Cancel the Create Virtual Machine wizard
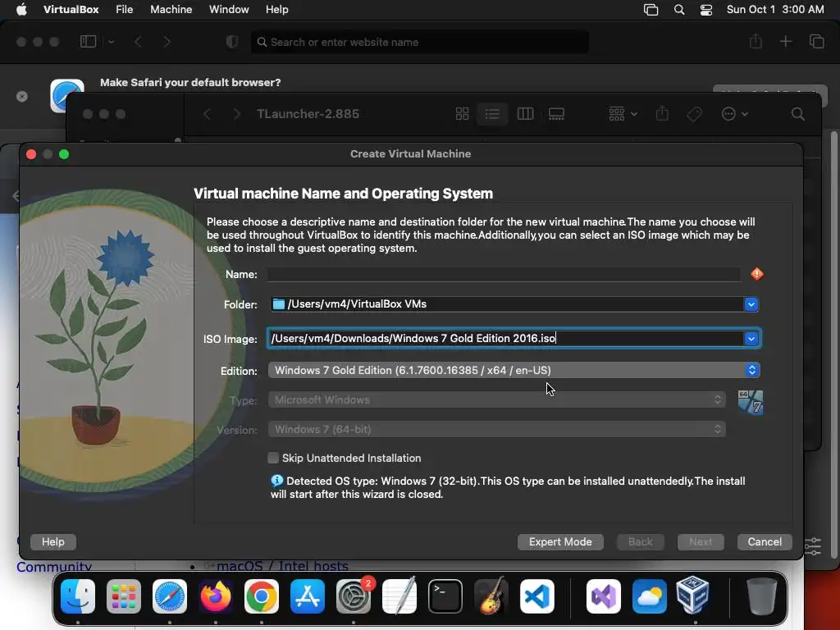This screenshot has width=840, height=630. coord(765,541)
